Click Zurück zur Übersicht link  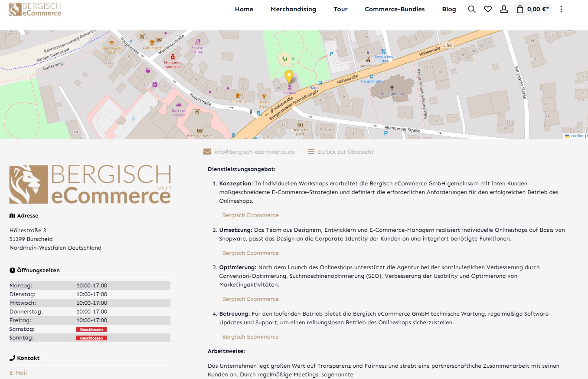[x=345, y=152]
